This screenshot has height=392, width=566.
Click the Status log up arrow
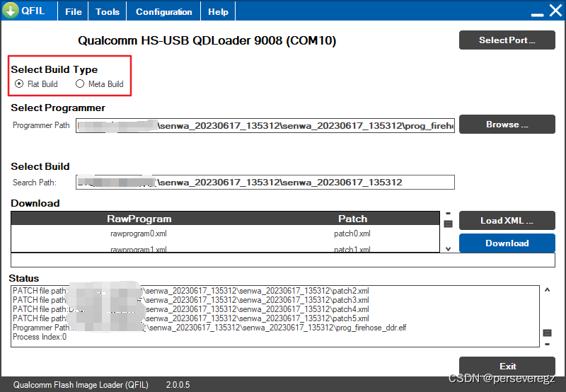click(547, 290)
